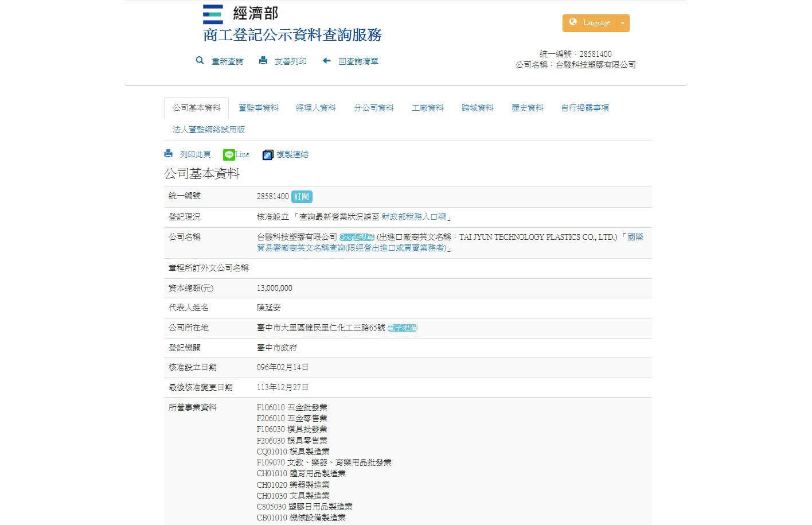
Task: Click the 商工登記公示資料查詢服務 site title
Action: (x=292, y=35)
